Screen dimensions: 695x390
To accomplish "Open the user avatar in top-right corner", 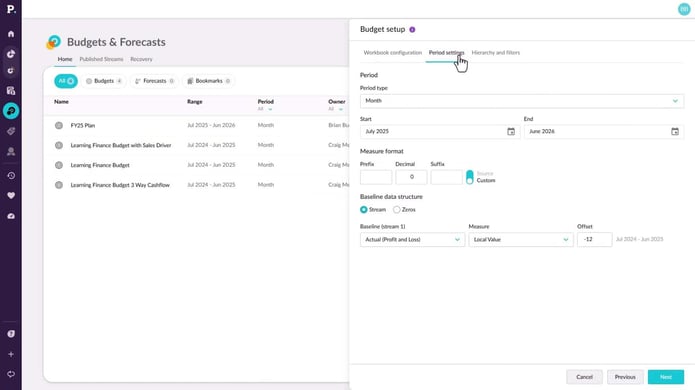I will tap(684, 9).
